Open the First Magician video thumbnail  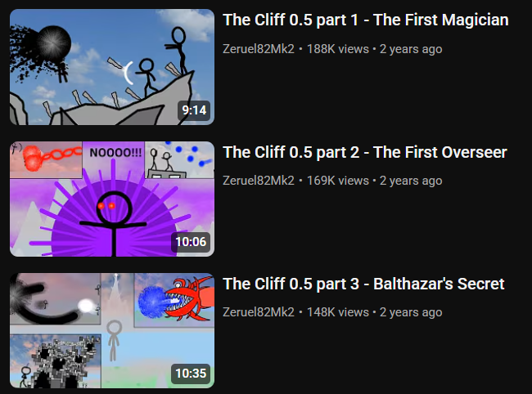(x=112, y=67)
